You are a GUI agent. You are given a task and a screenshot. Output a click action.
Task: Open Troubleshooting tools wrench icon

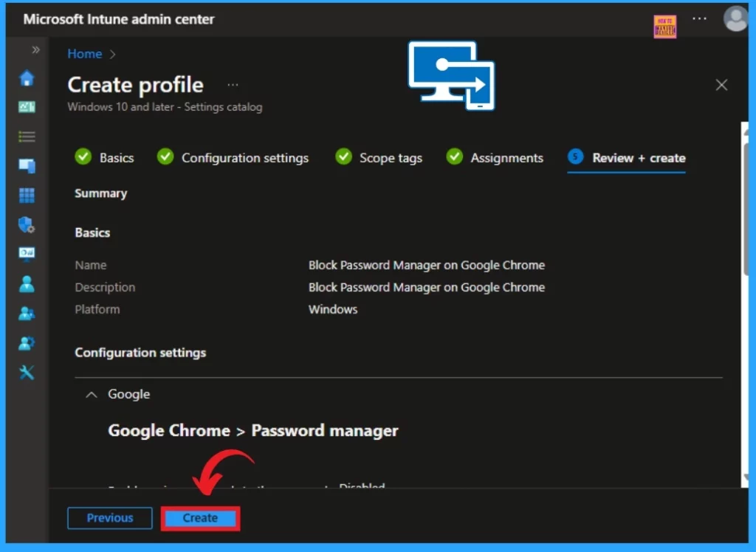tap(27, 372)
